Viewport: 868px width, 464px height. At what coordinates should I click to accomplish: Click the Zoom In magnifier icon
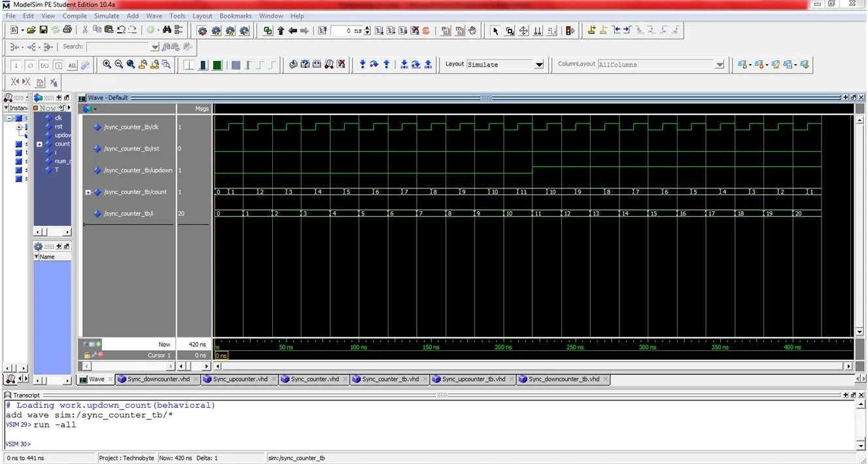click(x=107, y=65)
